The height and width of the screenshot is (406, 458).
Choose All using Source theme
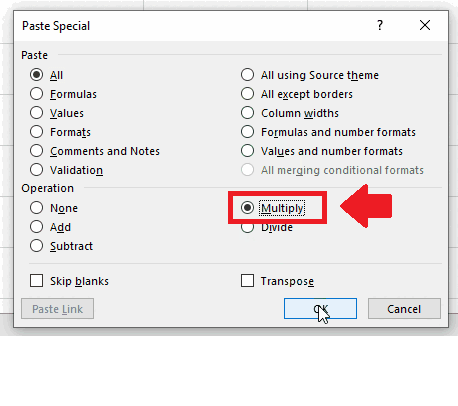click(x=247, y=75)
